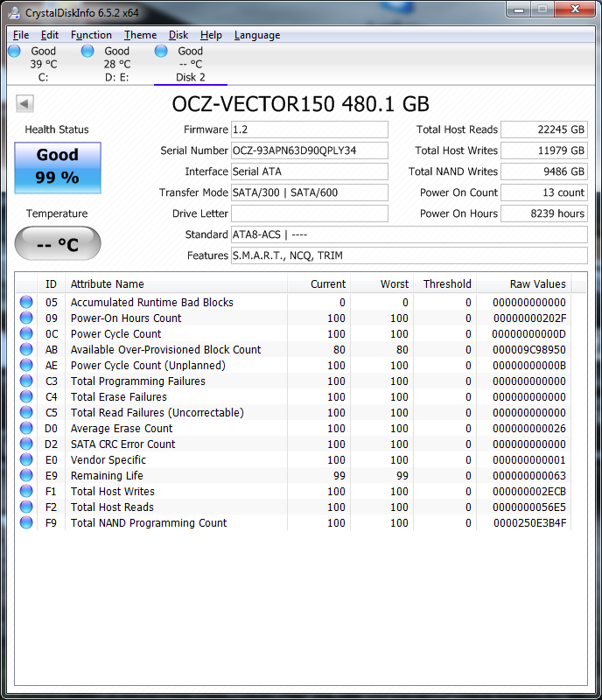The width and height of the screenshot is (602, 700).
Task: Open the Help menu
Action: tap(211, 35)
